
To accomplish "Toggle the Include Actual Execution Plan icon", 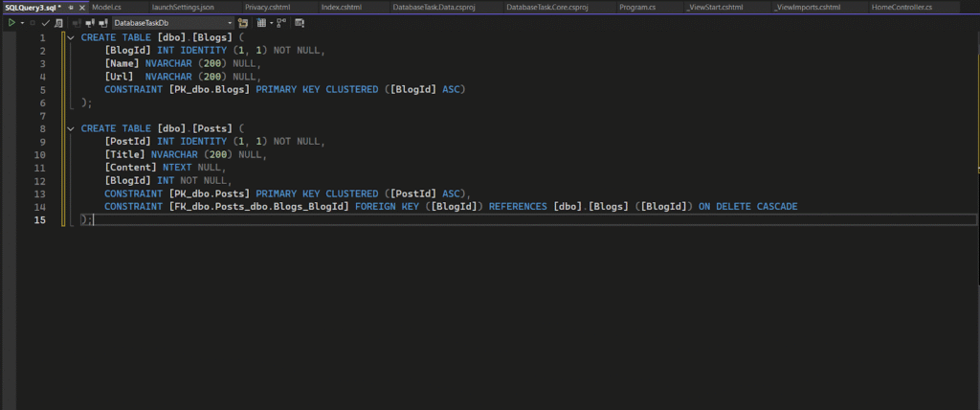I will click(x=280, y=22).
